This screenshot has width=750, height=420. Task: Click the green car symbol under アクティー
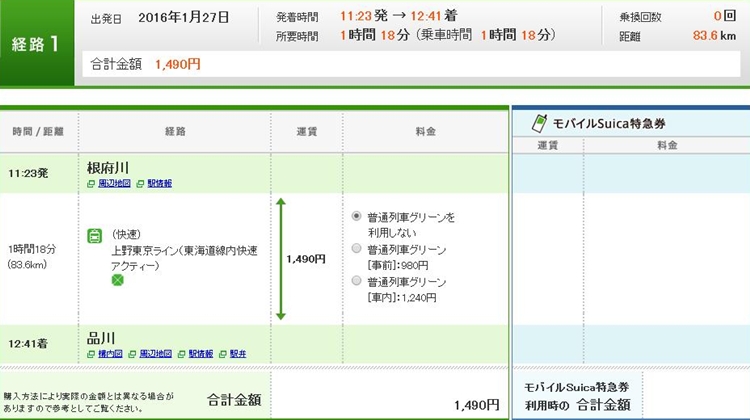[x=118, y=281]
